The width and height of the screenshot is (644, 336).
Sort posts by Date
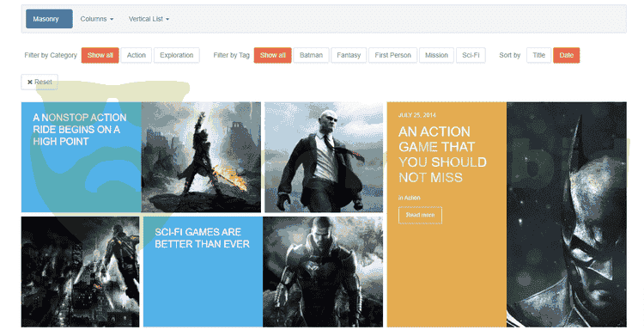567,55
